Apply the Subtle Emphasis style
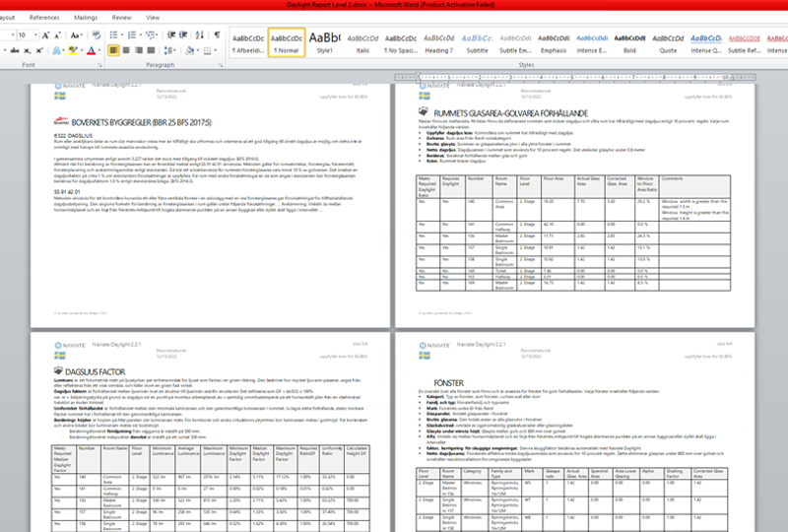Image resolution: width=788 pixels, height=532 pixels. pos(515,42)
